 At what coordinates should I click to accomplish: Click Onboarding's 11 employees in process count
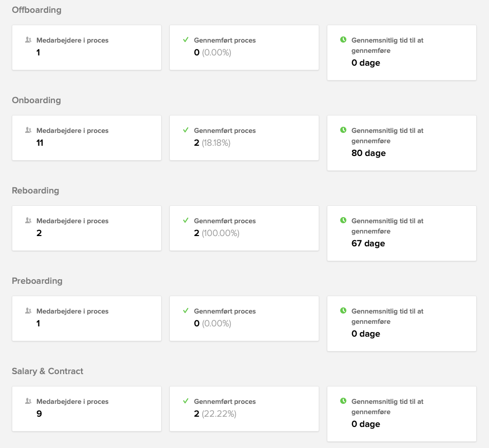pyautogui.click(x=40, y=143)
